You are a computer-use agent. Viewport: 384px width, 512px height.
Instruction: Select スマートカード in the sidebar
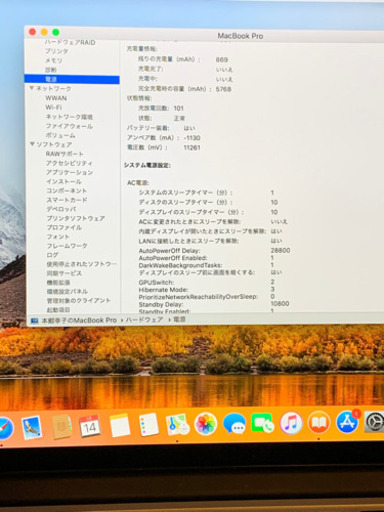click(67, 200)
